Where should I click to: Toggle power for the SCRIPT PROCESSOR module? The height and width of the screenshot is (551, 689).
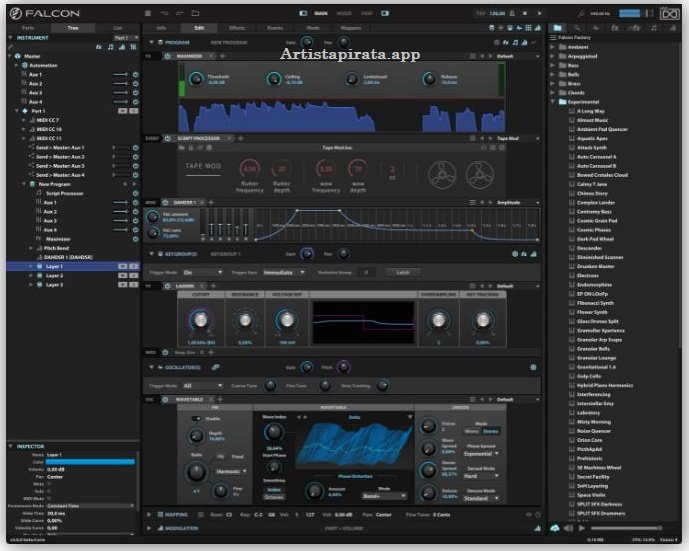tap(167, 139)
